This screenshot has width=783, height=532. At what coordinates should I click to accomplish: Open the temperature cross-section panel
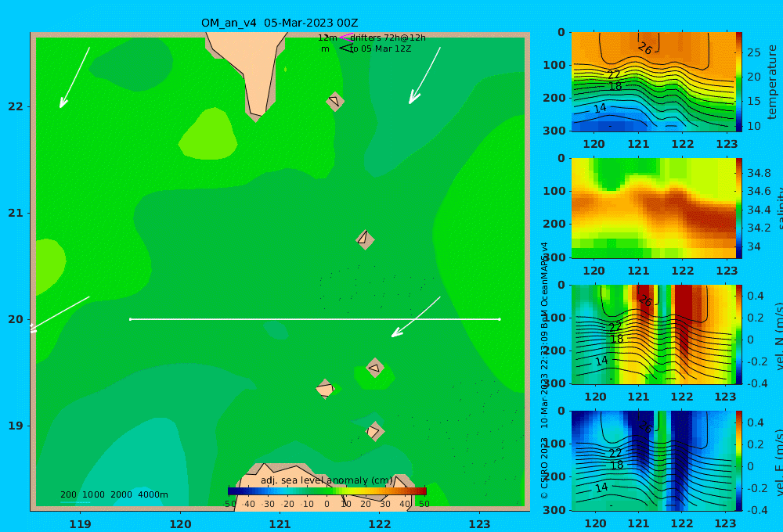click(x=654, y=82)
